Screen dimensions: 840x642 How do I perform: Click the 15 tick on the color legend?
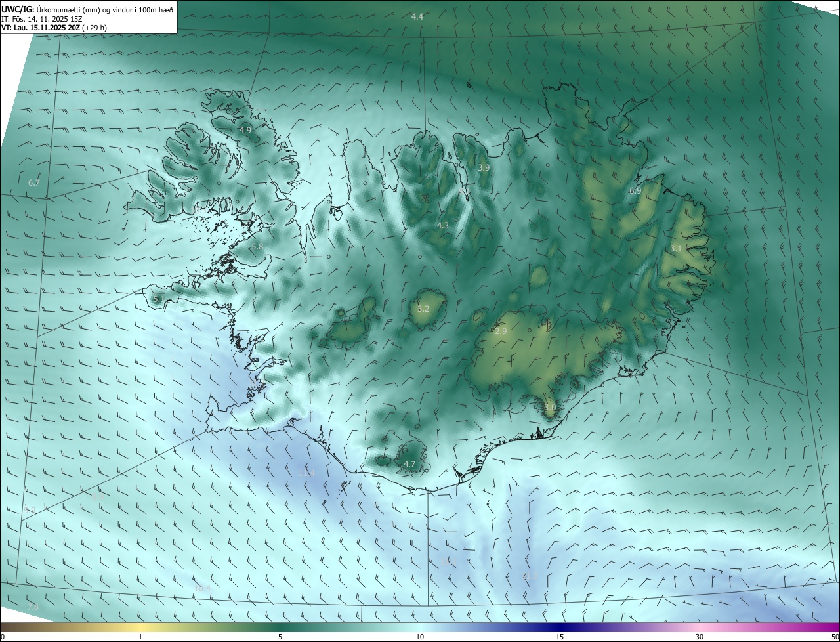pos(560,637)
